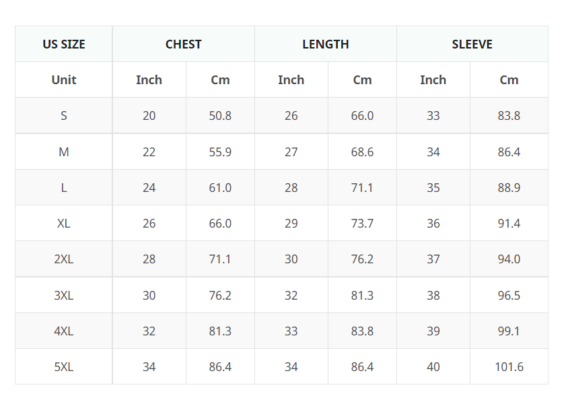Click the 88.9 sleeve cm value

click(509, 188)
